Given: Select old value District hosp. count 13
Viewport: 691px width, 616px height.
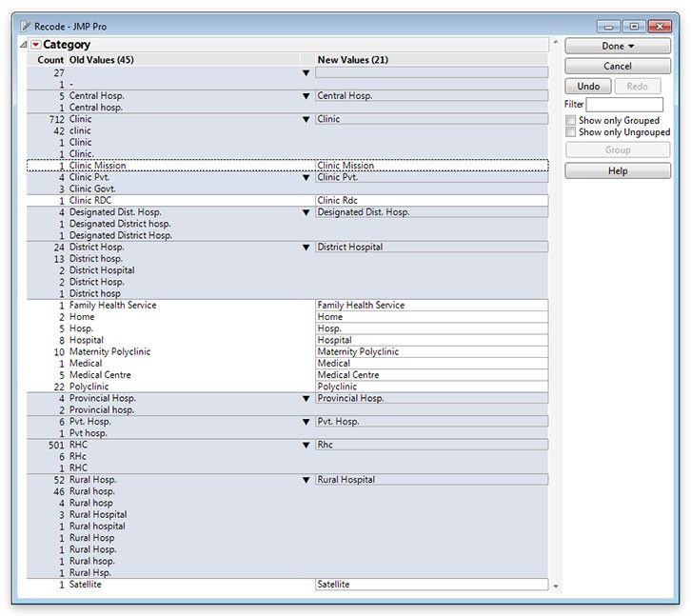Looking at the screenshot, I should 96,258.
